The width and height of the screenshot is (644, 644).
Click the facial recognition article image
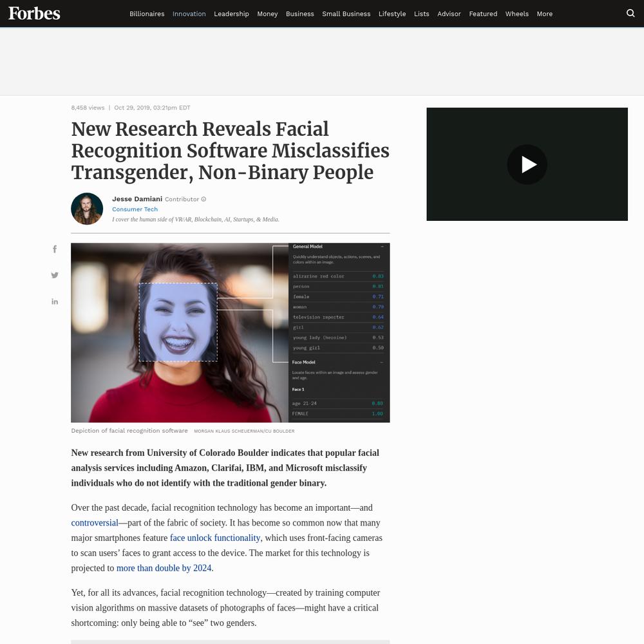pos(231,333)
